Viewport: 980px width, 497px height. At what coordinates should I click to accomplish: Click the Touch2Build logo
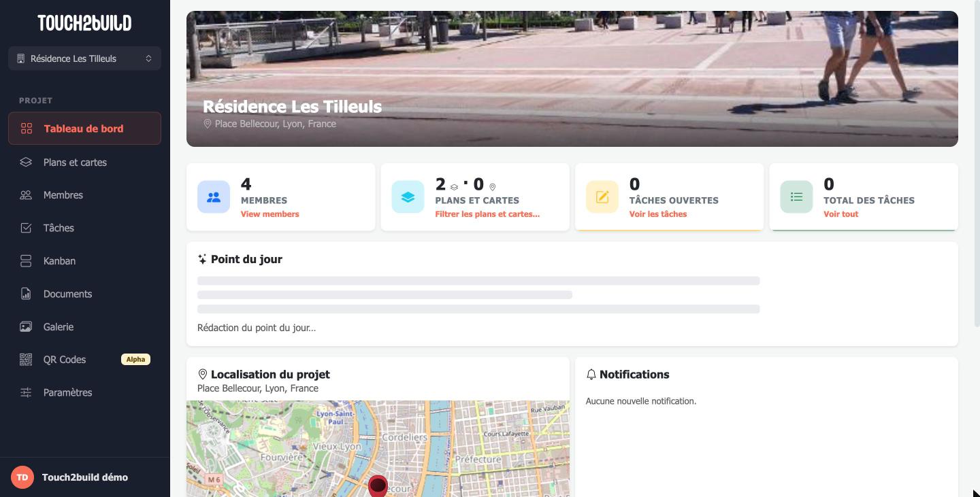point(84,23)
